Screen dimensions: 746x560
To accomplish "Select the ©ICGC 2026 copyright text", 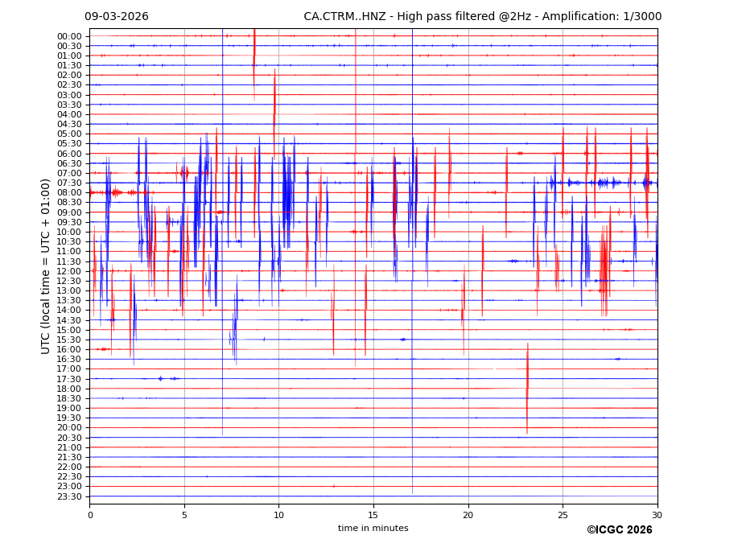I will (619, 529).
